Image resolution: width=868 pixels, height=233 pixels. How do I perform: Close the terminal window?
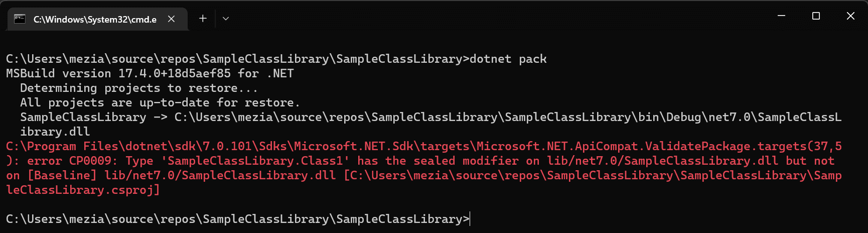(850, 16)
